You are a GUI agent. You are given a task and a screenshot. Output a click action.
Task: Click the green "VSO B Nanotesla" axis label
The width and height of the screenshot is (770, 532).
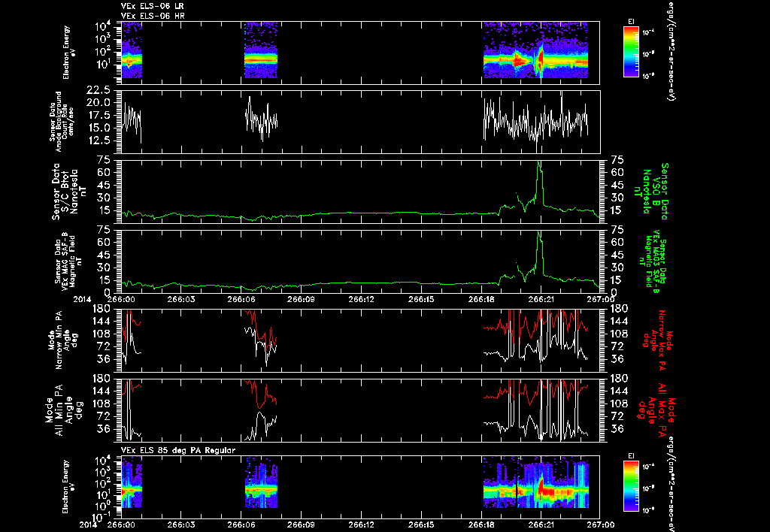(x=651, y=192)
